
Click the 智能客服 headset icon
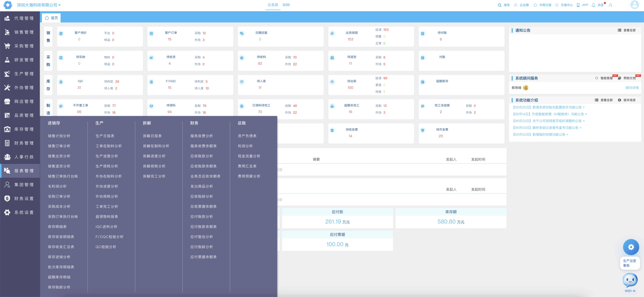click(596, 78)
